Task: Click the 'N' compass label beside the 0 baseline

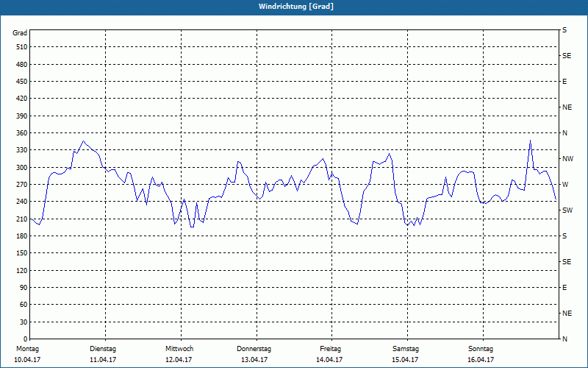Action: tap(564, 339)
